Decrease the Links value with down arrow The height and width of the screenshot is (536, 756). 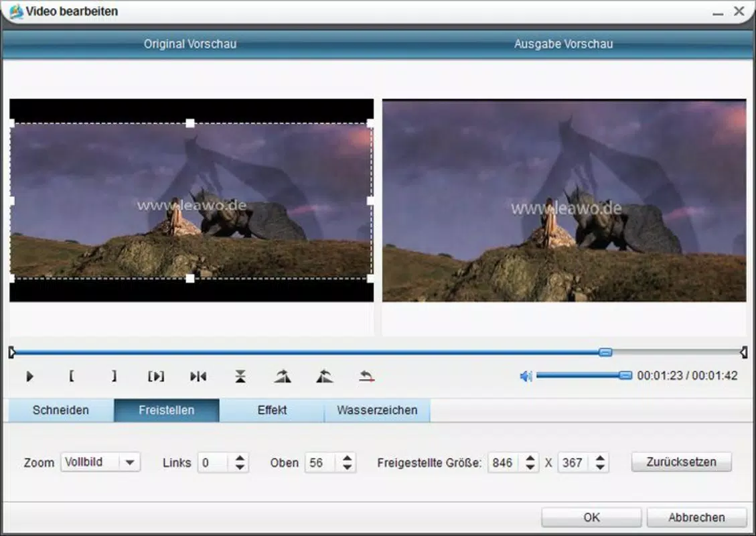coord(240,467)
